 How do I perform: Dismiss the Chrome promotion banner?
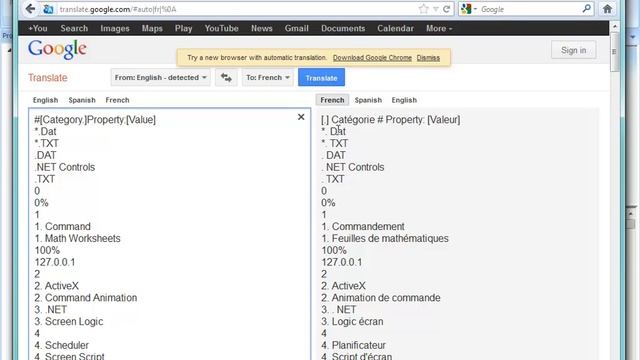point(428,58)
